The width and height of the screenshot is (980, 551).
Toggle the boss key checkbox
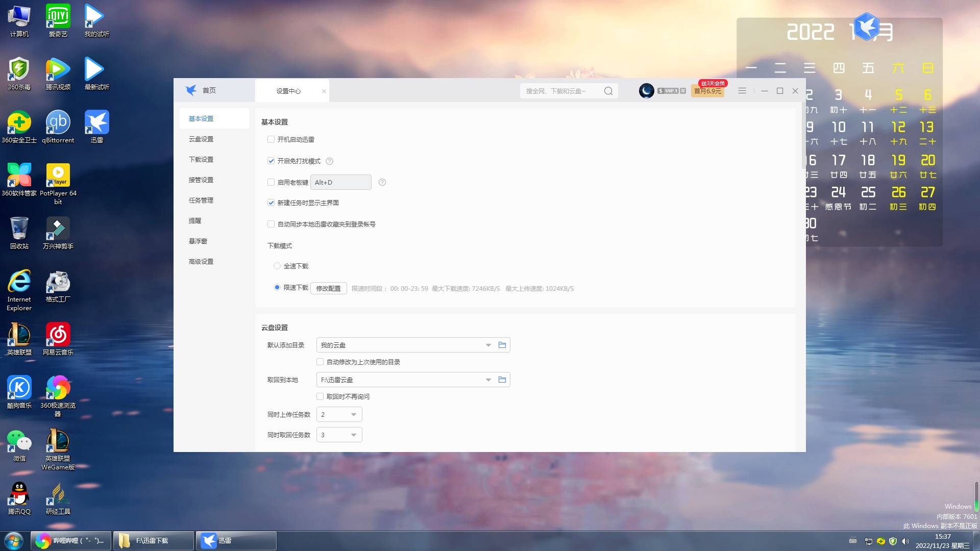pyautogui.click(x=271, y=182)
